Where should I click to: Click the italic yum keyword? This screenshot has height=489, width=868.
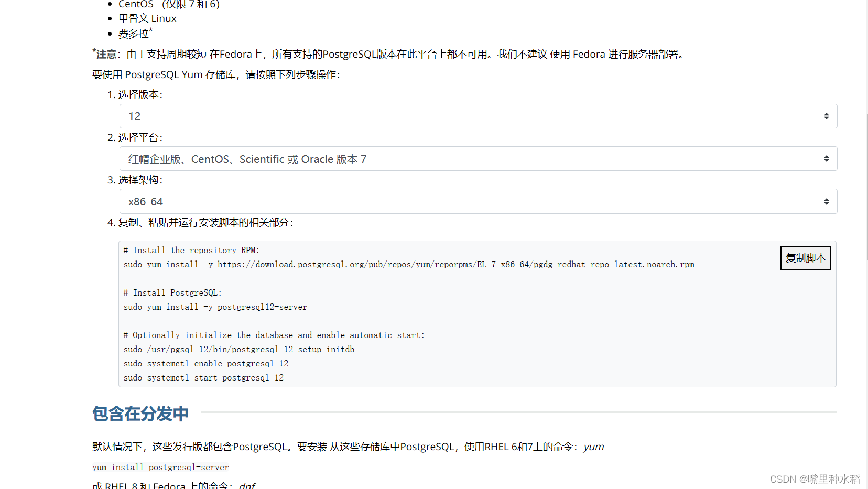tap(594, 447)
